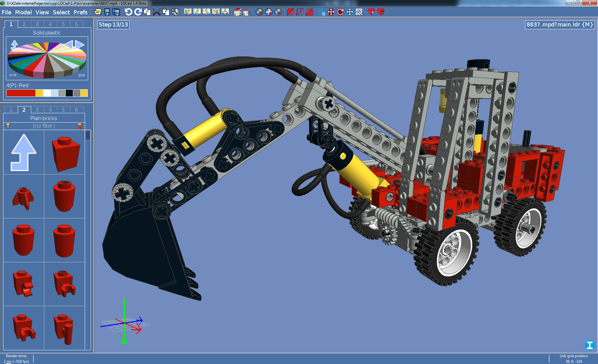The height and width of the screenshot is (364, 598).
Task: Go up a level in the color wheel
Action: point(14,45)
